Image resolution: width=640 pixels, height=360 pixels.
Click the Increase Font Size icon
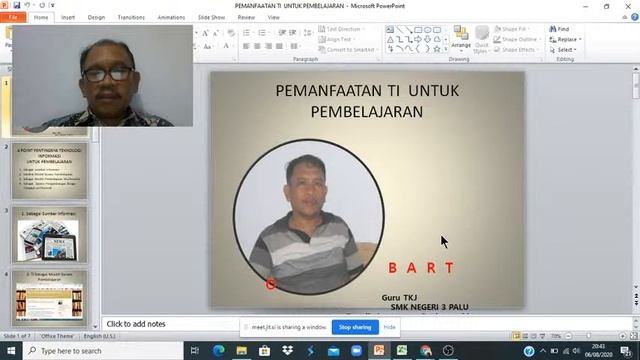tap(205, 33)
